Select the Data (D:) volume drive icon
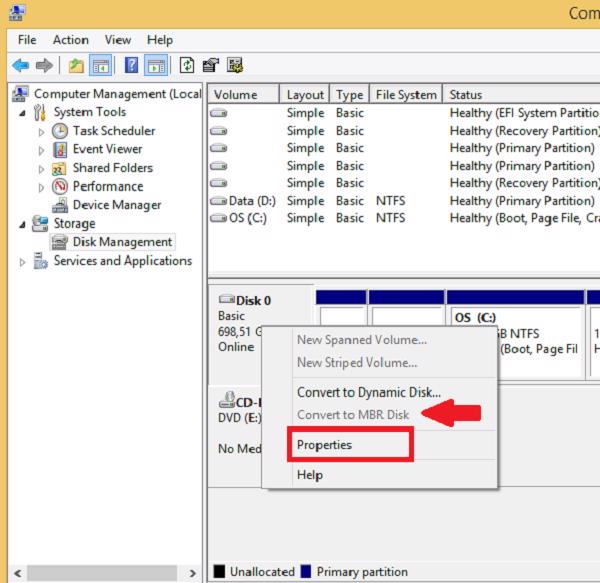 point(218,201)
